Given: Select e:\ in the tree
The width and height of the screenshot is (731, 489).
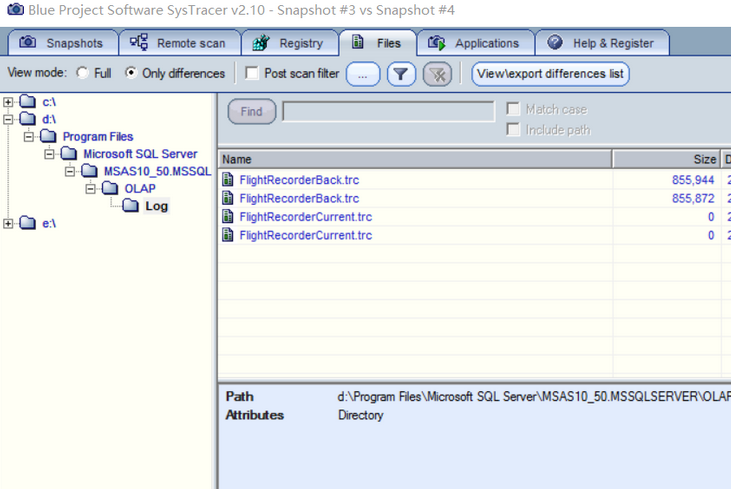Looking at the screenshot, I should pyautogui.click(x=49, y=223).
